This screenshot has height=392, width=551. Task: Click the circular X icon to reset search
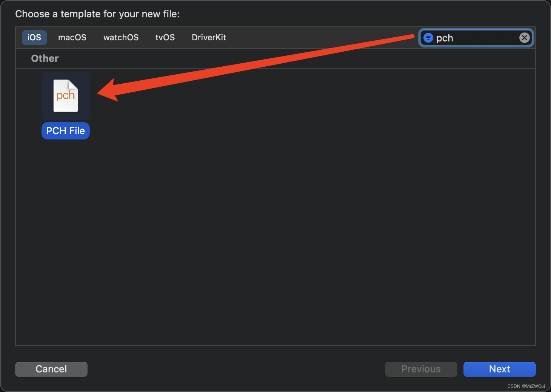coord(524,37)
